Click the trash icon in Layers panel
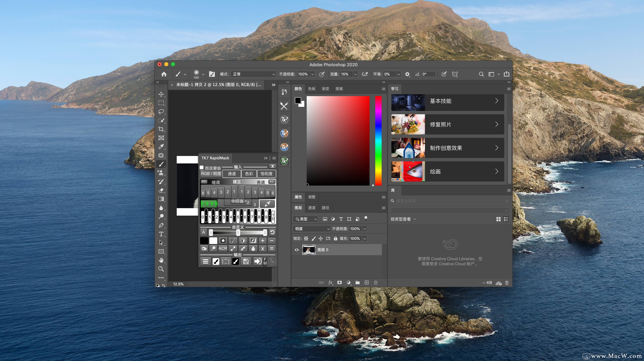 click(x=376, y=283)
